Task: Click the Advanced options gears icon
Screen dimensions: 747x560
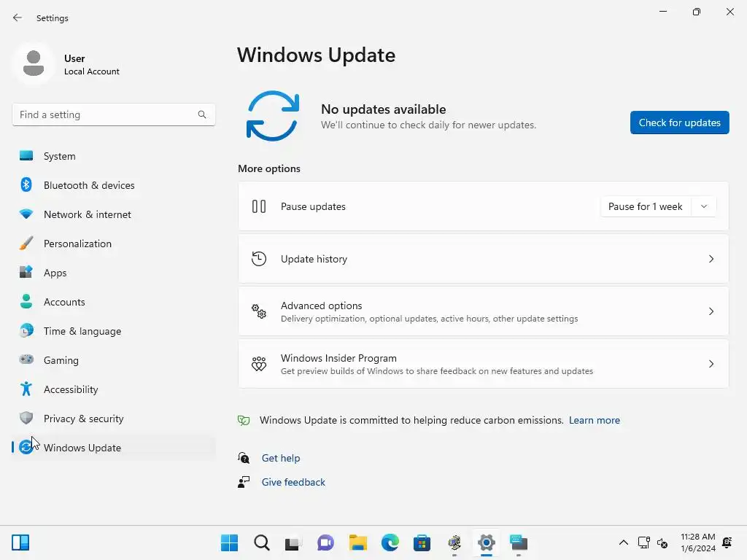Action: [259, 311]
